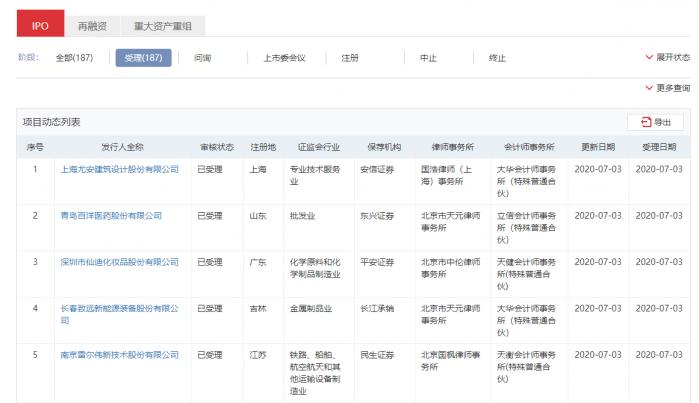699x403 pixels.
Task: Expand the 展开状态 chevron
Action: click(667, 58)
